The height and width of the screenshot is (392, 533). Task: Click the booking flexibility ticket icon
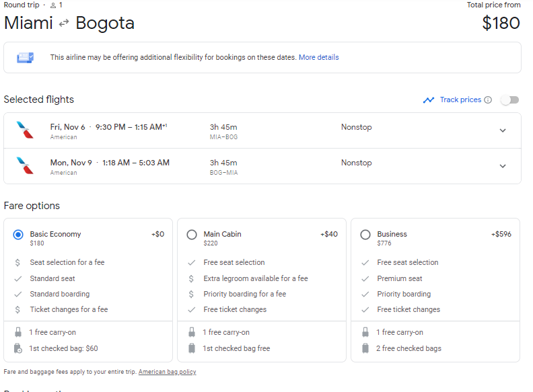pyautogui.click(x=26, y=58)
